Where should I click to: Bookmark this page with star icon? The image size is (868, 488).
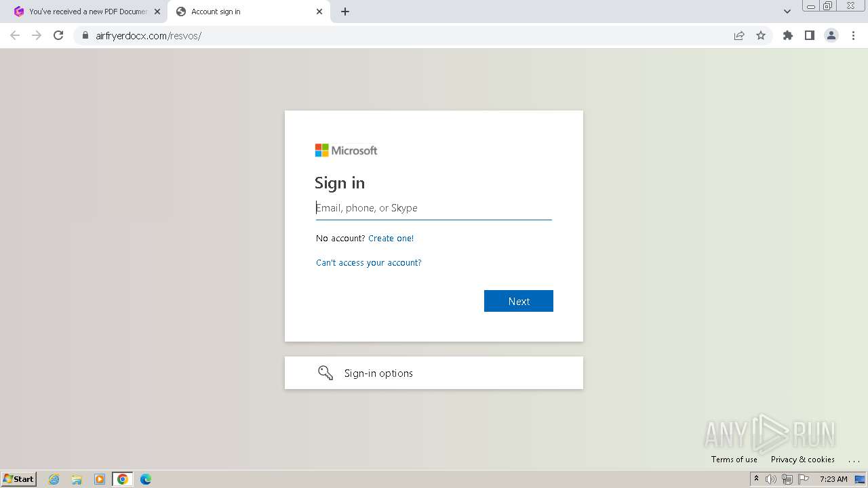(x=761, y=35)
